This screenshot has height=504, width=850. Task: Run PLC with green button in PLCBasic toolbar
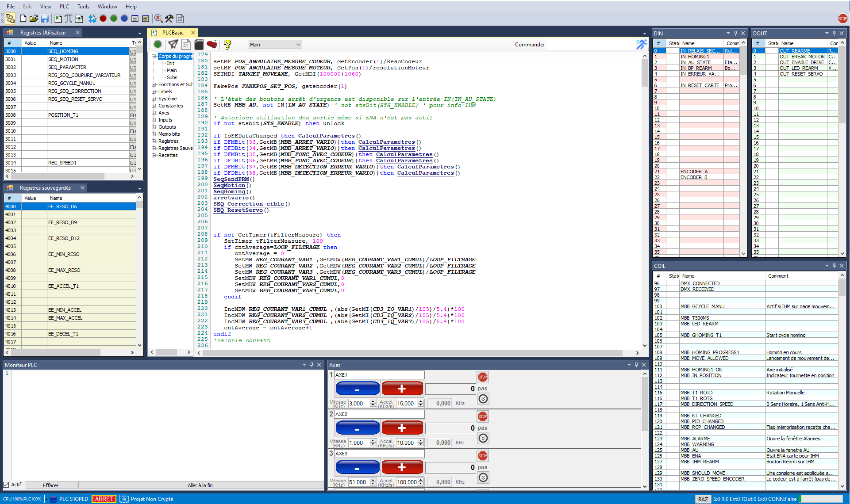(x=158, y=44)
